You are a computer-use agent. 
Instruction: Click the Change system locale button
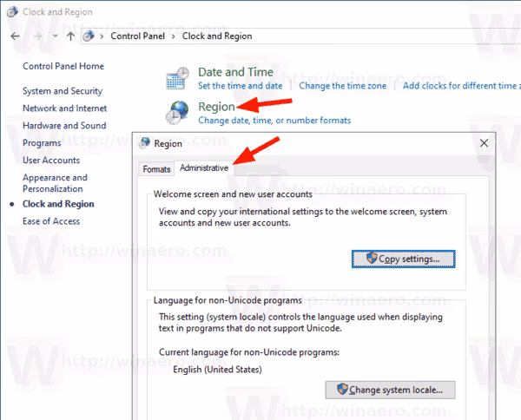391,390
